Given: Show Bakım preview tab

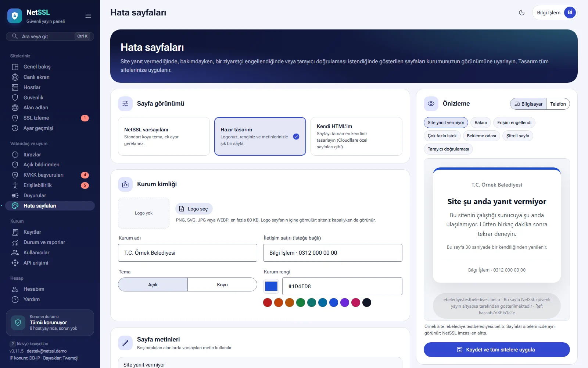Looking at the screenshot, I should point(481,123).
